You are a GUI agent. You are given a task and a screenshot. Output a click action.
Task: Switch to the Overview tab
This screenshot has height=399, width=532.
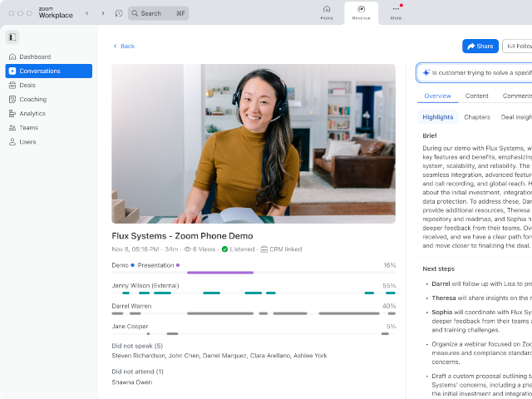pyautogui.click(x=438, y=96)
